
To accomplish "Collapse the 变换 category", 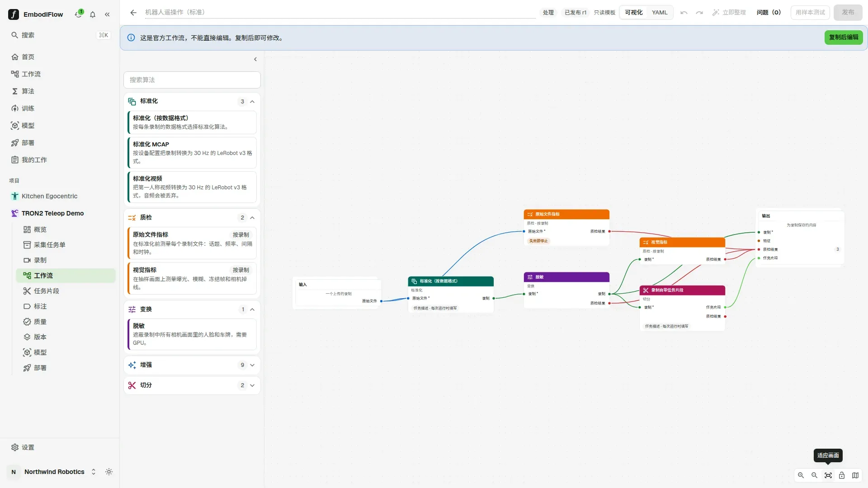I will pyautogui.click(x=252, y=310).
